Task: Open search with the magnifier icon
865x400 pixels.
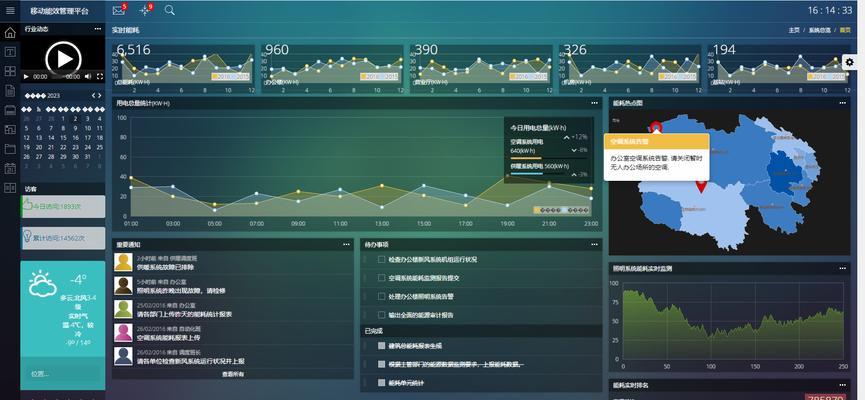Action: (169, 10)
